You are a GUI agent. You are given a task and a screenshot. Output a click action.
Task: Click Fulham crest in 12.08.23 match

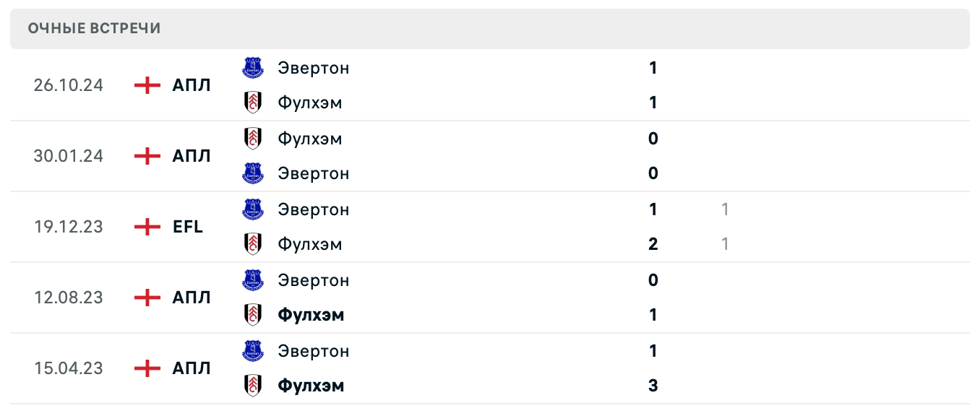253,315
